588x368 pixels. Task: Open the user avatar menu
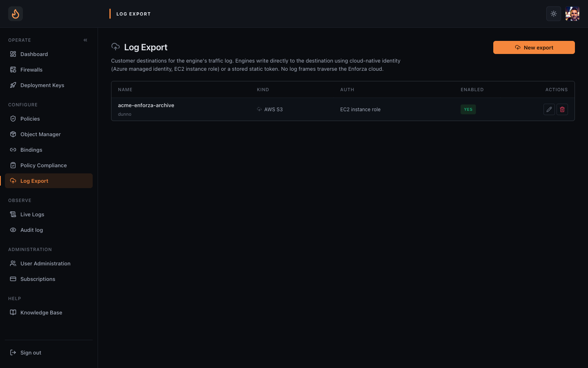(572, 14)
